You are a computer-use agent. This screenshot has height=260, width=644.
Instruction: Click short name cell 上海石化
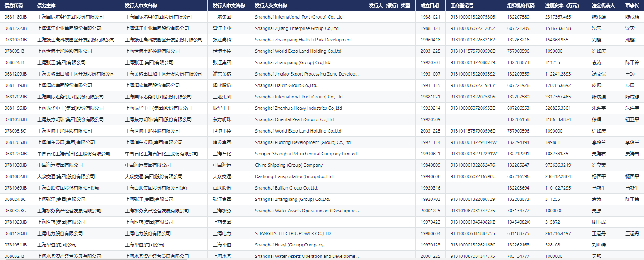coord(228,154)
